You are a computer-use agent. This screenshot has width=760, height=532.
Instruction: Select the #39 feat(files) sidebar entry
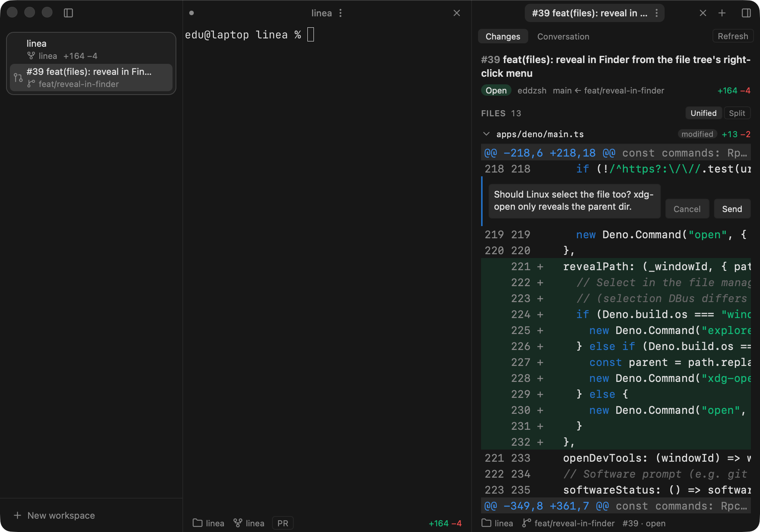click(x=91, y=78)
